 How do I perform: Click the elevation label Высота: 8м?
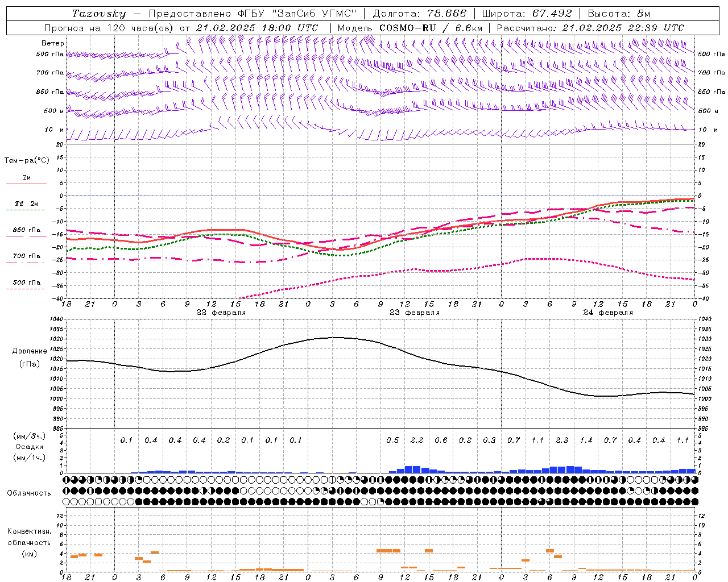point(619,14)
